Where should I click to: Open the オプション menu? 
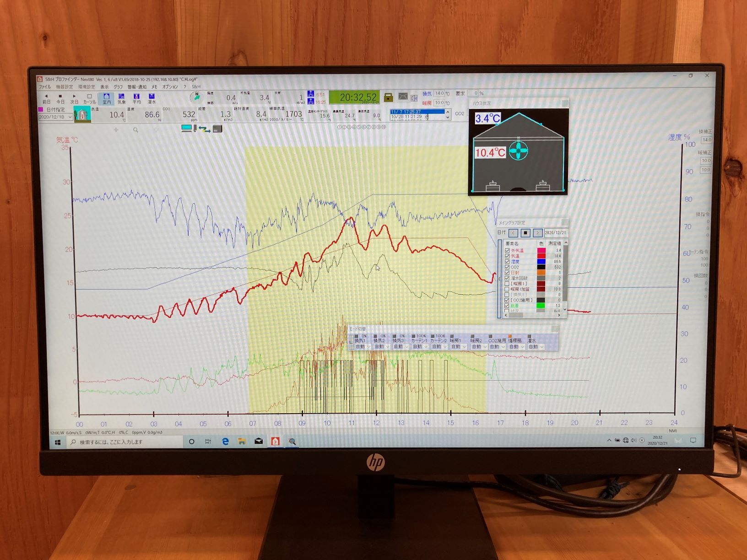[x=170, y=87]
